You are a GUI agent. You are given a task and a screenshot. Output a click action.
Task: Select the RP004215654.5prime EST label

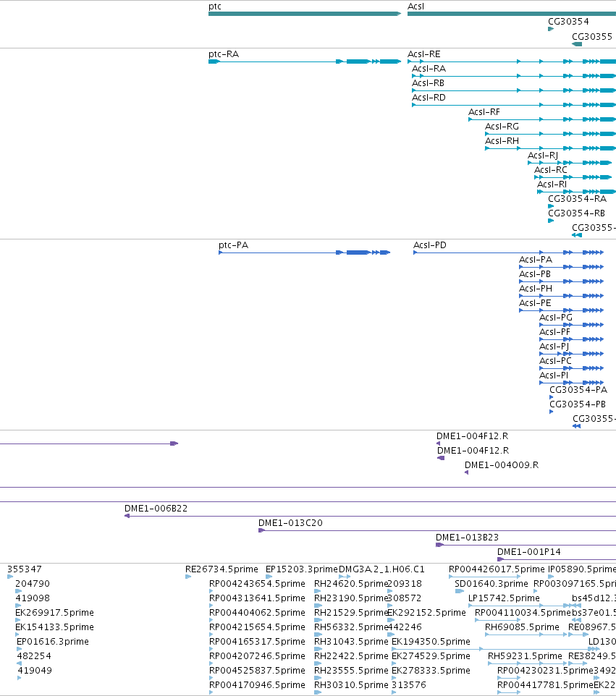pyautogui.click(x=257, y=627)
